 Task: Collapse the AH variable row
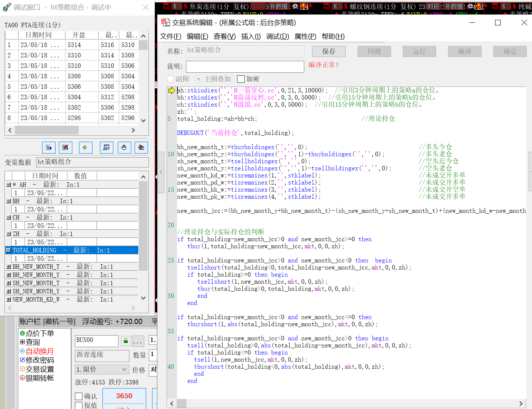[x=9, y=185]
